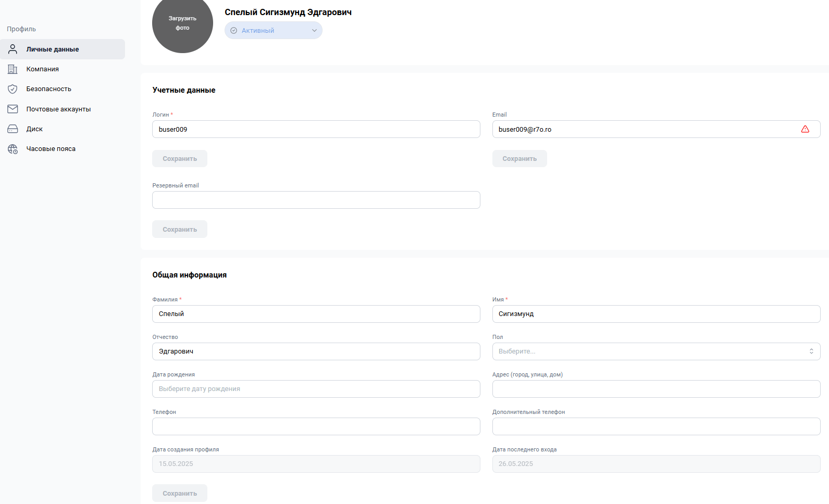The image size is (829, 504).
Task: Focus the Адрес (город, улица, дом) field
Action: pos(656,389)
